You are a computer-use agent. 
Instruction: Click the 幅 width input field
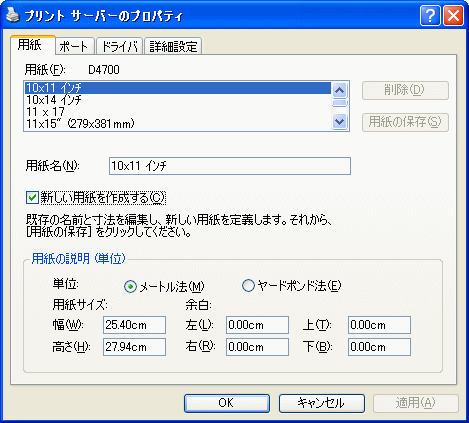point(134,325)
